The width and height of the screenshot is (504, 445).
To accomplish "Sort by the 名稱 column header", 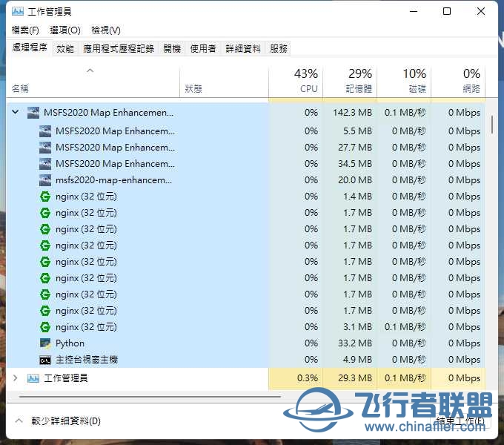I will pos(93,81).
